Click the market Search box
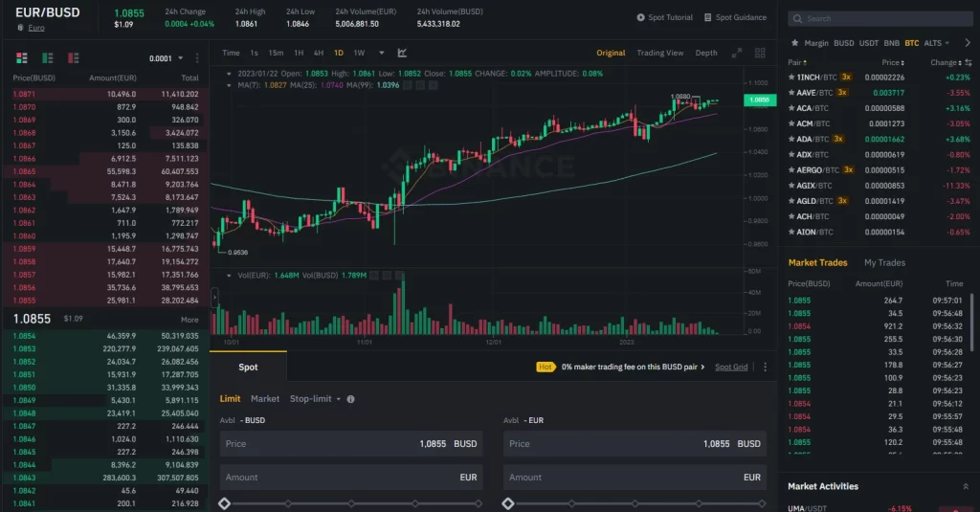The height and width of the screenshot is (512, 980). (880, 19)
